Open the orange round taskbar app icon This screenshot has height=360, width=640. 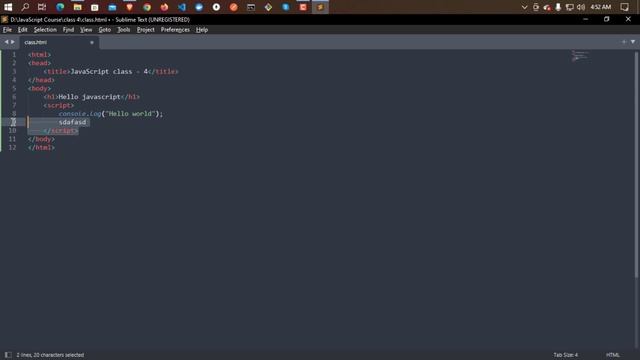click(x=233, y=7)
